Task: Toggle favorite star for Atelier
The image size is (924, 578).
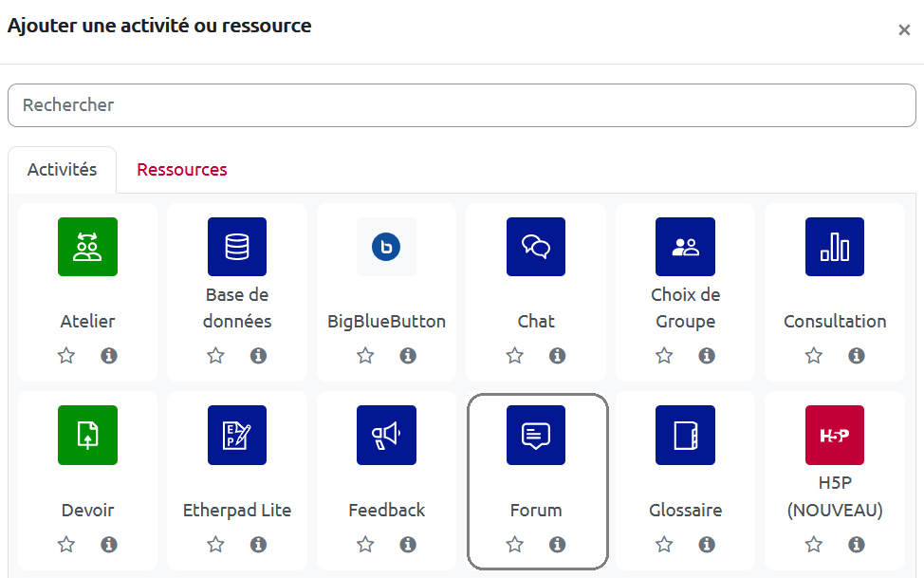Action: [66, 356]
